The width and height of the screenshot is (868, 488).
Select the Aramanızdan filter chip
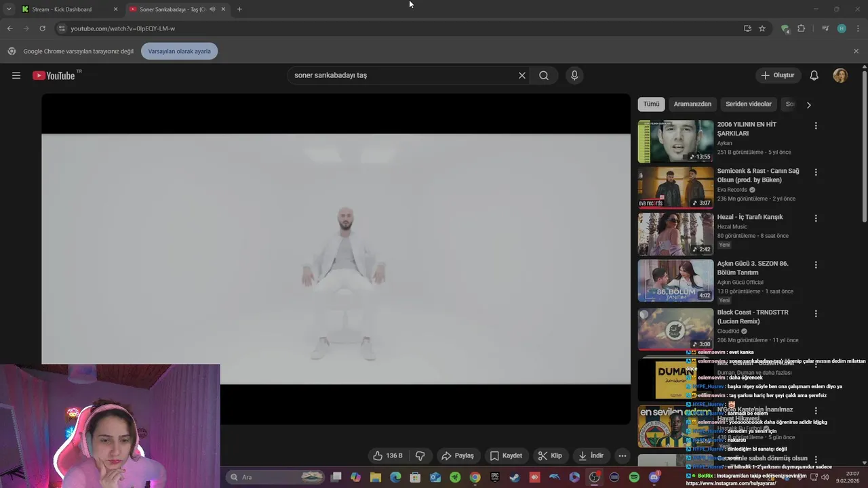[692, 104]
